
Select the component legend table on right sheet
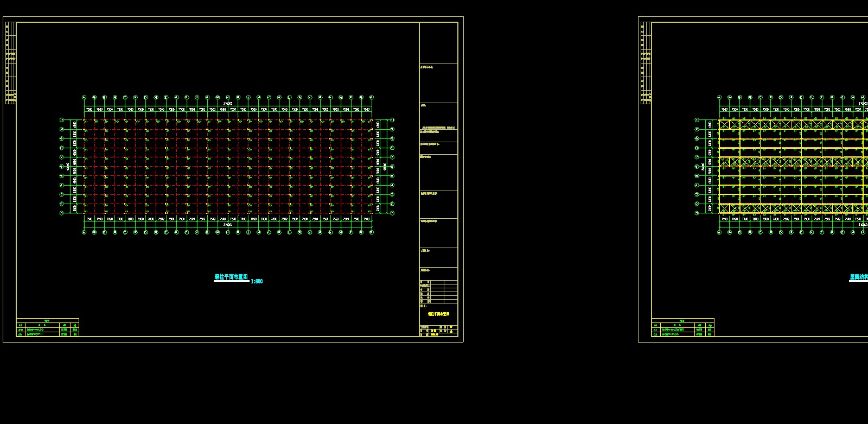(x=683, y=327)
